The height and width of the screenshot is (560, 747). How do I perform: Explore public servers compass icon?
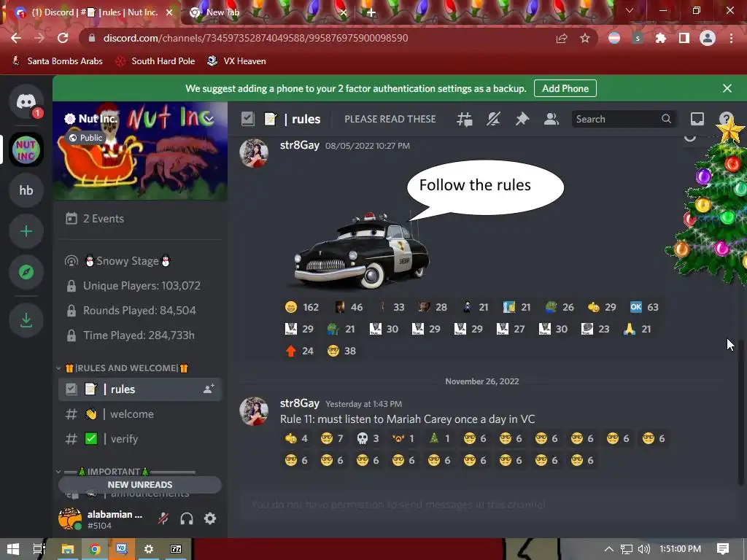point(26,272)
